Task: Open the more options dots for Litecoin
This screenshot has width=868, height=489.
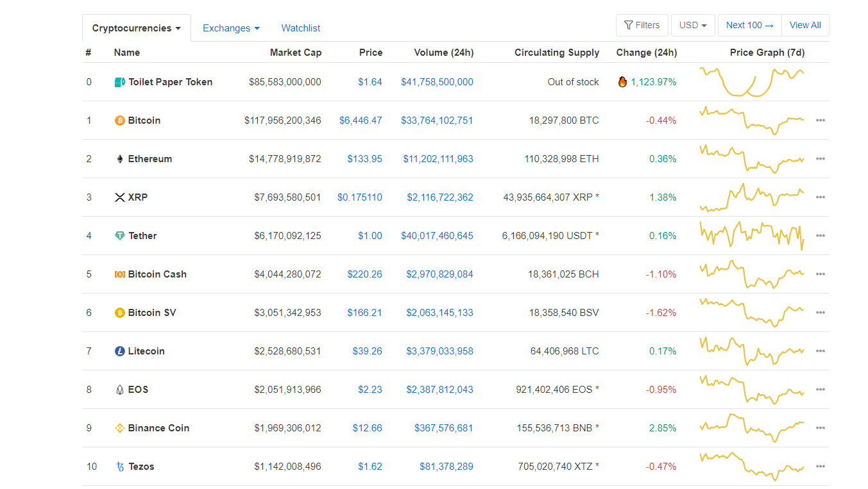Action: [821, 351]
